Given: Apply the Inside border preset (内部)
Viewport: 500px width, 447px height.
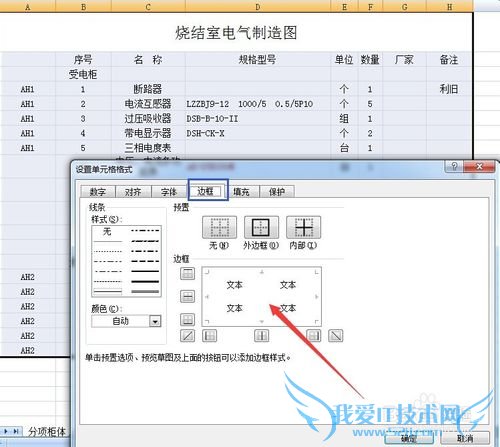Looking at the screenshot, I should point(303,227).
